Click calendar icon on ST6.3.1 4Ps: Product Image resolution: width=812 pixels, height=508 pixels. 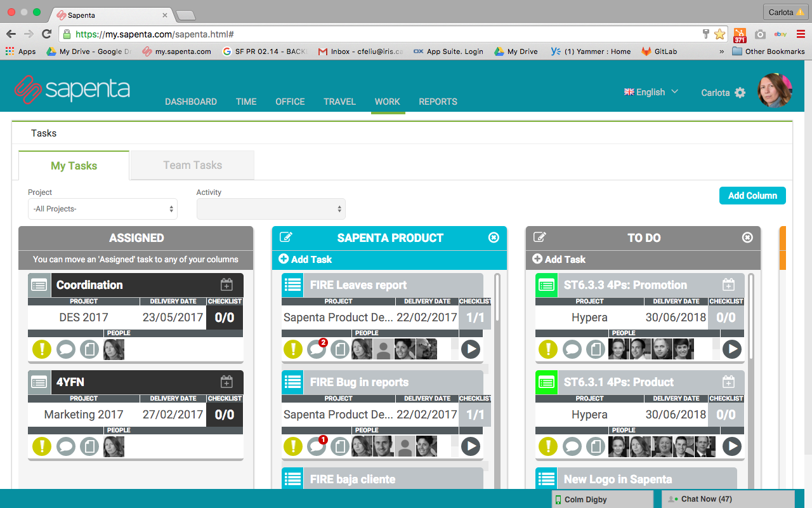click(728, 382)
